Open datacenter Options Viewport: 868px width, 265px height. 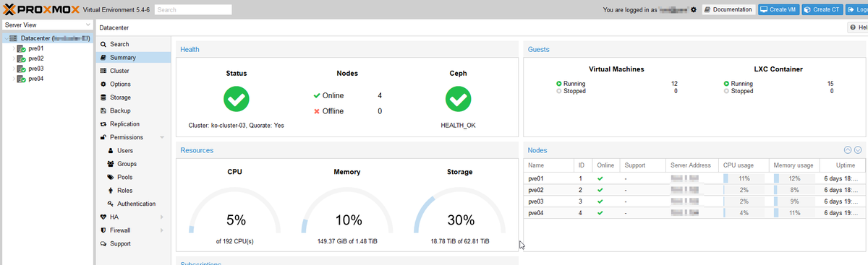click(x=120, y=84)
